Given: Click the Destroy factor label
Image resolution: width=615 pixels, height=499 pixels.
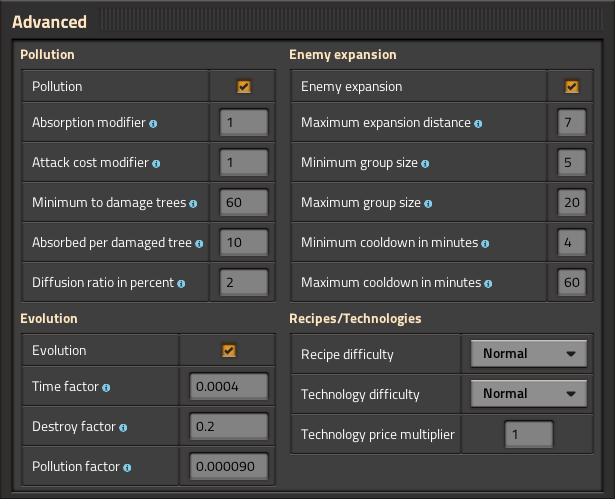Looking at the screenshot, I should (x=74, y=427).
